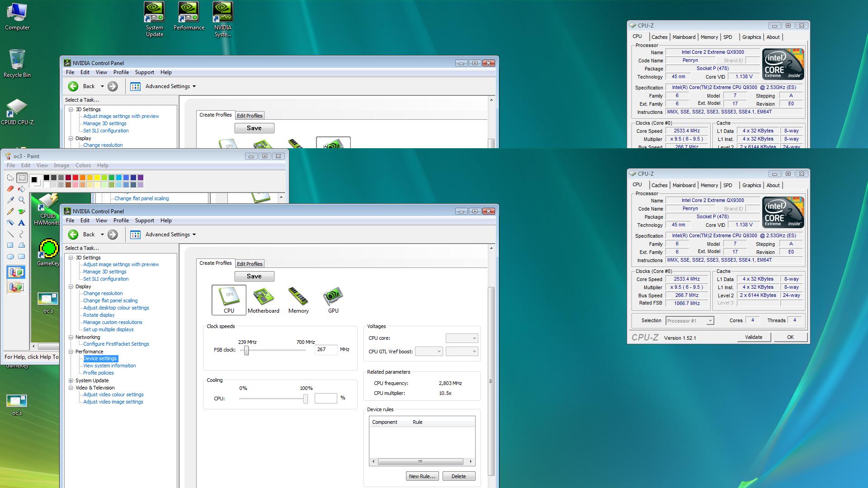
Task: Click the CPU cooling percent input field
Action: (x=326, y=398)
